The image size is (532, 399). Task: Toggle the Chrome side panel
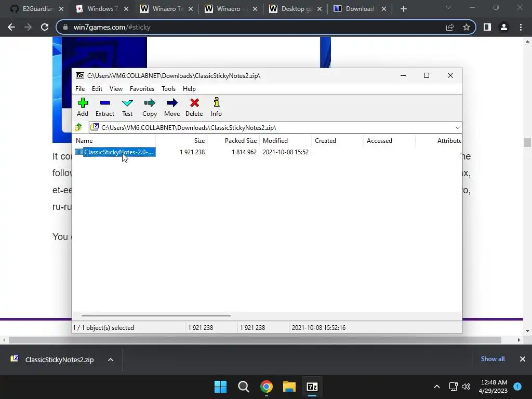[x=487, y=27]
